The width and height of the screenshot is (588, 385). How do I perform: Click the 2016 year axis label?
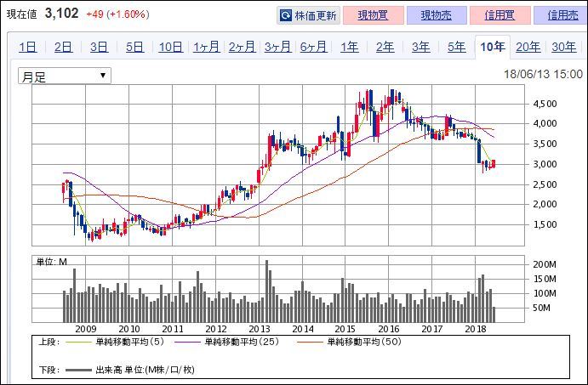pyautogui.click(x=389, y=329)
